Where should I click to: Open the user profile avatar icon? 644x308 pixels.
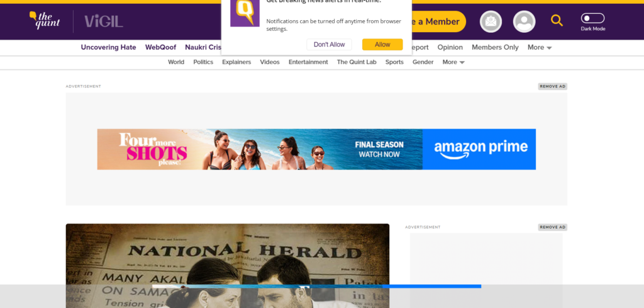(x=524, y=21)
